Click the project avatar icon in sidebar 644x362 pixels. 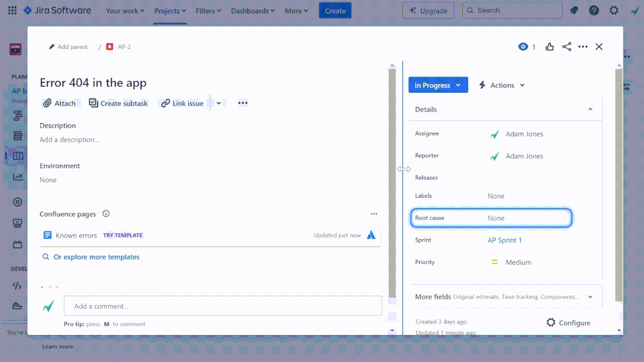pos(15,49)
